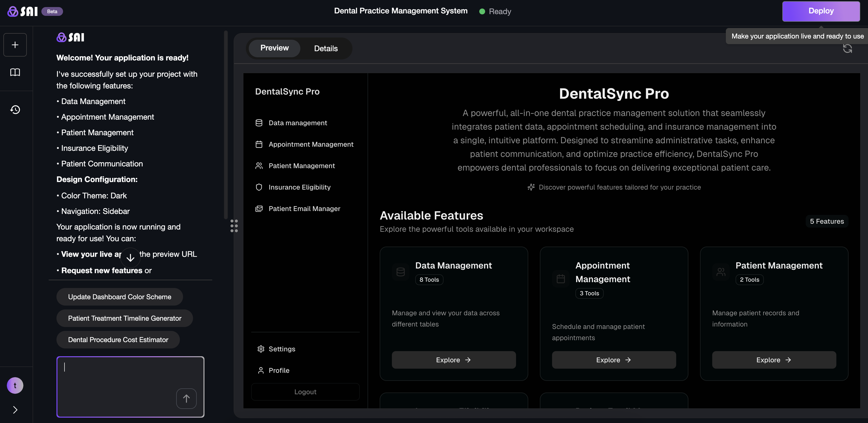Image resolution: width=868 pixels, height=423 pixels.
Task: Click the plus new project icon
Action: [x=15, y=45]
